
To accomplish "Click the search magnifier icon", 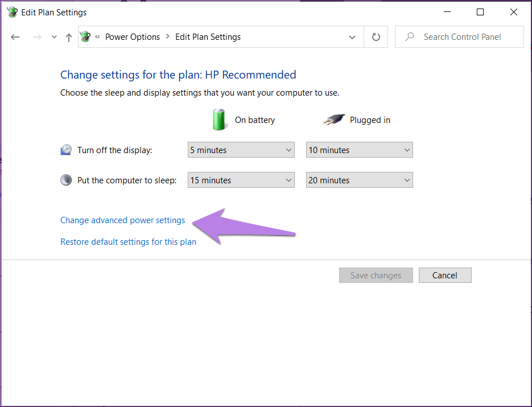I will [x=410, y=36].
